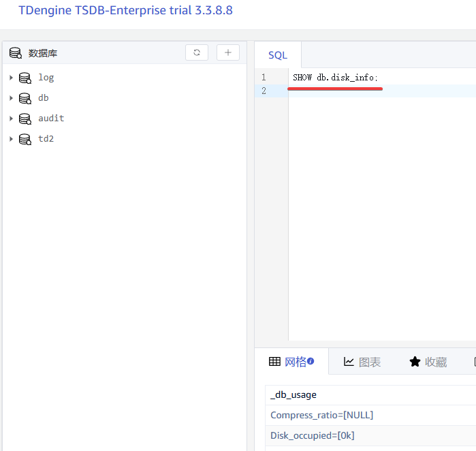
Task: Switch to the SQL tab
Action: click(x=278, y=55)
